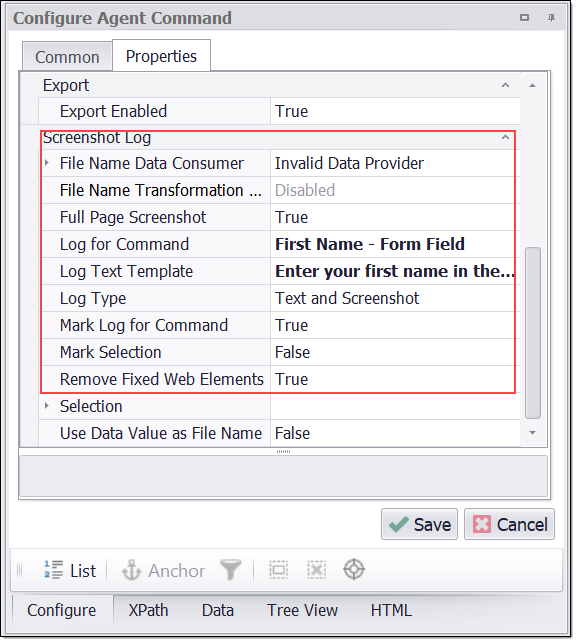Click the dashed selection rectangle icon
Viewport: 576px width, 642px height.
click(x=278, y=570)
